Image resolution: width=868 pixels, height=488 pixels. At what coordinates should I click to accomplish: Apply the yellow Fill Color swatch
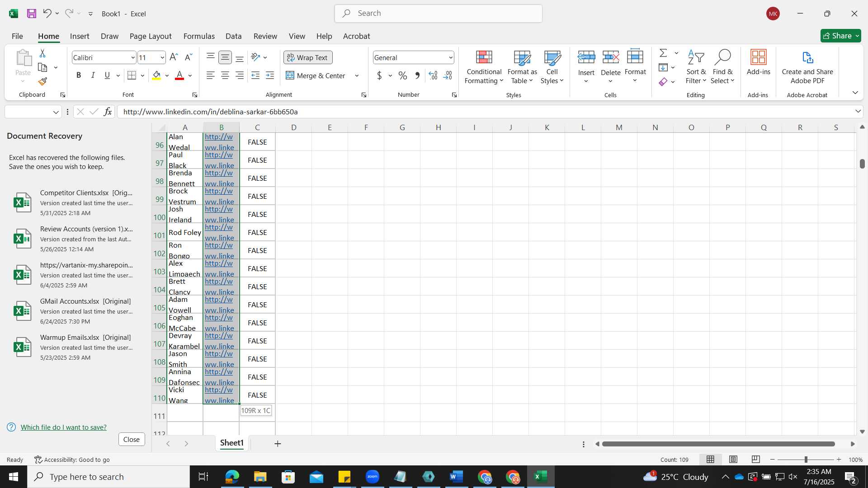click(156, 75)
